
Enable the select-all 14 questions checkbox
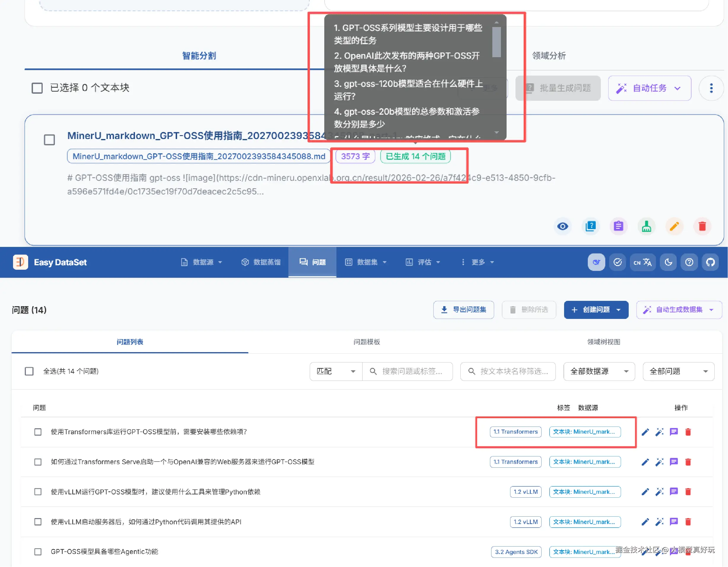(29, 371)
